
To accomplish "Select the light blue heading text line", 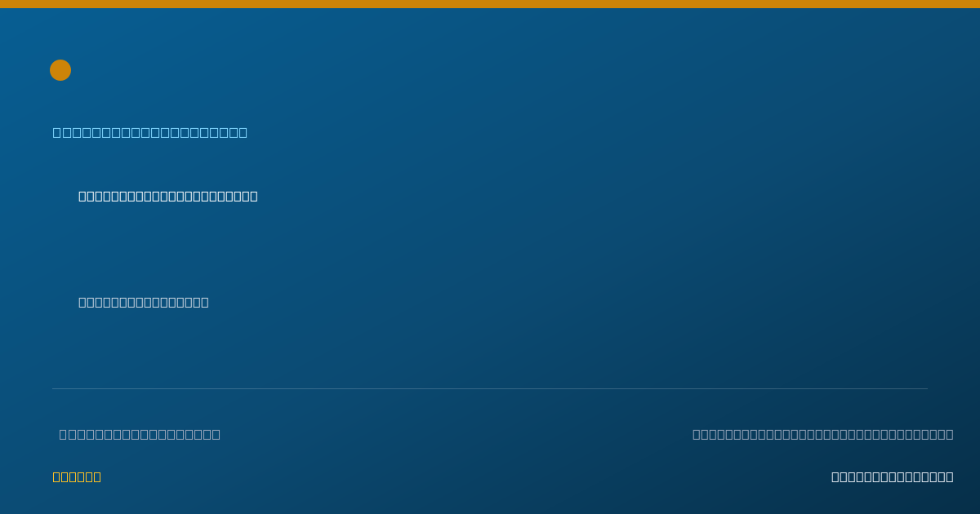I will [x=150, y=132].
